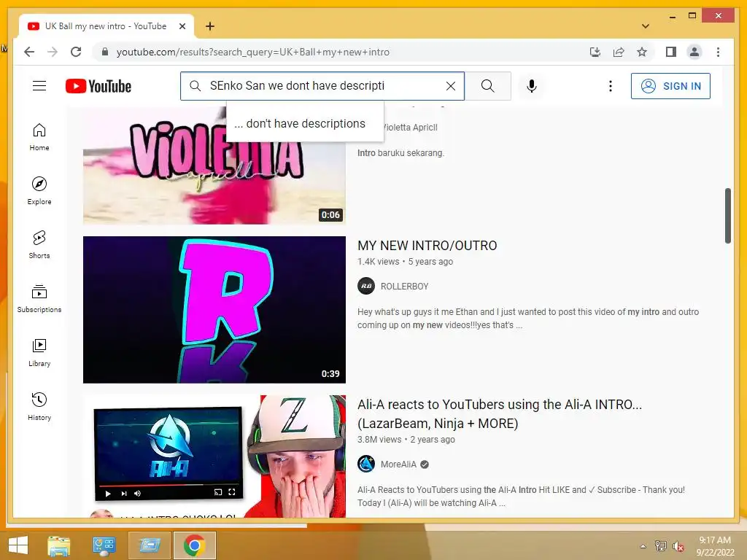Click ROLLERBOY channel avatar

pyautogui.click(x=366, y=286)
